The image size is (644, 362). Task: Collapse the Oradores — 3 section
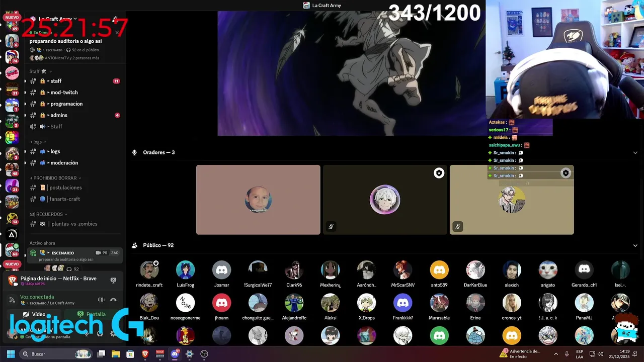(x=635, y=152)
